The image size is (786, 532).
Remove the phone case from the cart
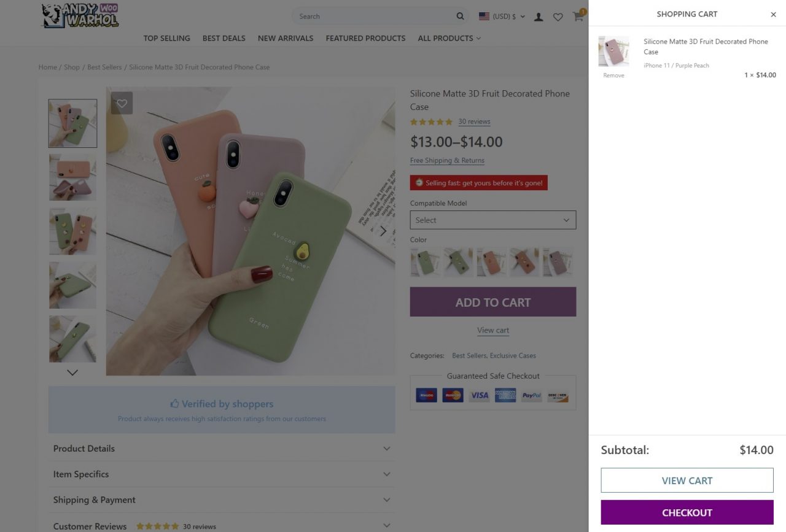tap(613, 75)
